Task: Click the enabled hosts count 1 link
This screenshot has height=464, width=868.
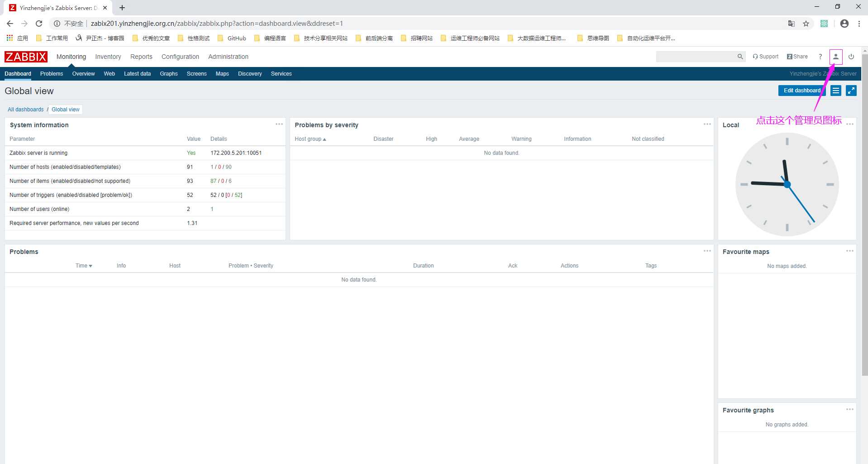Action: click(212, 167)
